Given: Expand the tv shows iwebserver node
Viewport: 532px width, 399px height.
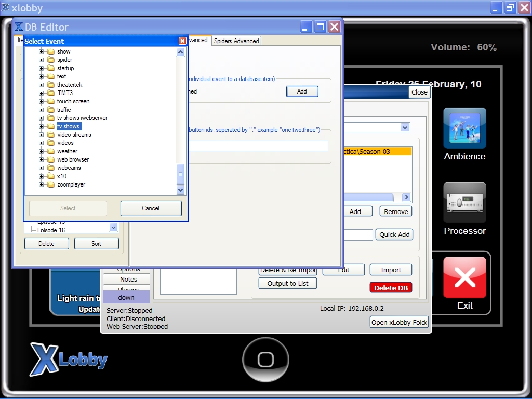Looking at the screenshot, I should click(41, 118).
